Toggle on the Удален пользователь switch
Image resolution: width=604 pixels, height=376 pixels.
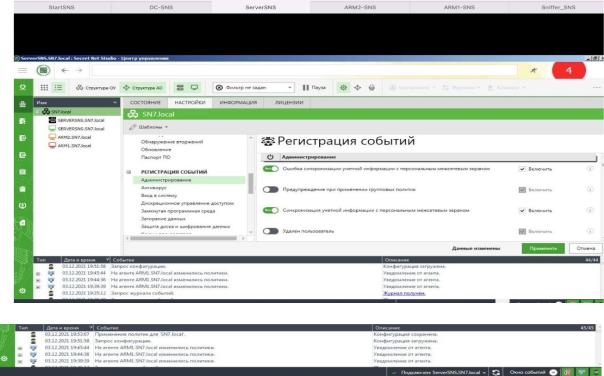[x=270, y=231]
